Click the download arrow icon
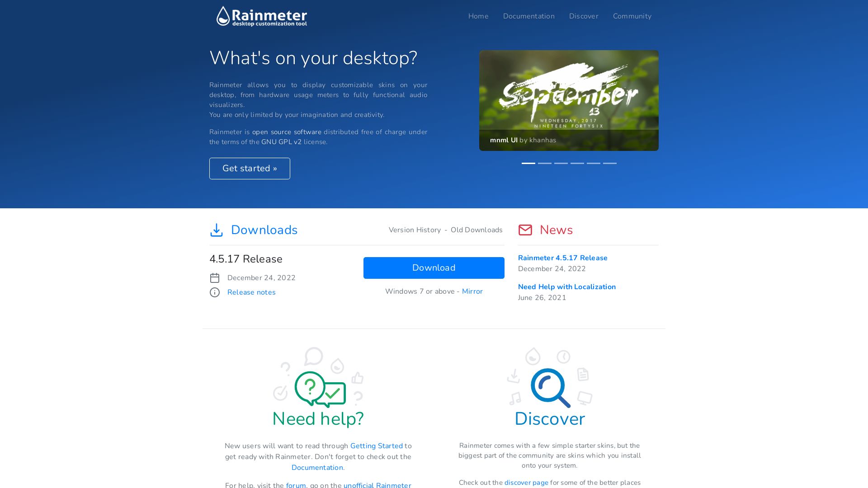The height and width of the screenshot is (488, 868). [217, 230]
